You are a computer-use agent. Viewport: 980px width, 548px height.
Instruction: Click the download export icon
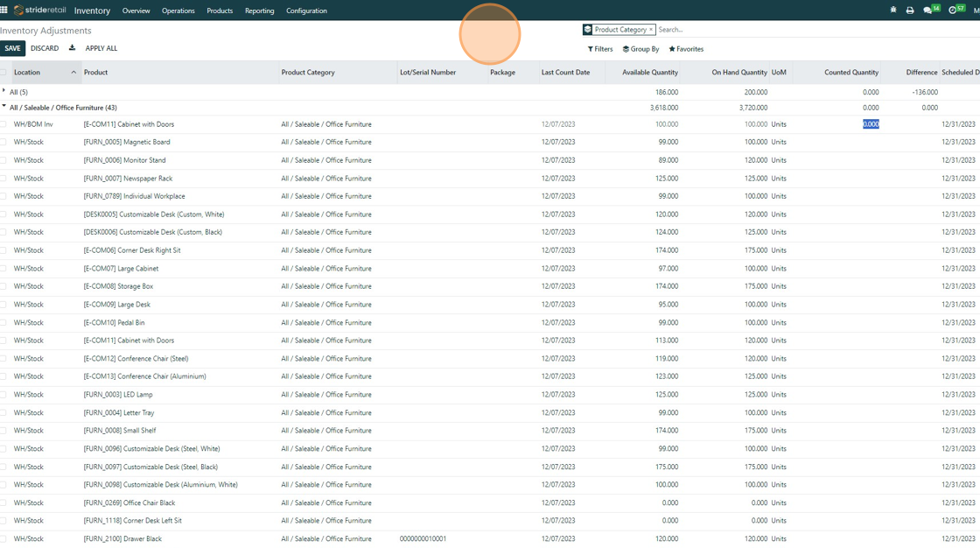(x=72, y=47)
